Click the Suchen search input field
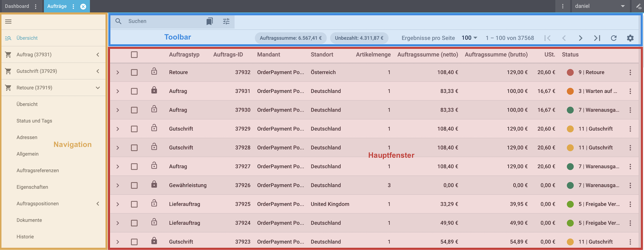This screenshot has height=250, width=644. tap(163, 21)
